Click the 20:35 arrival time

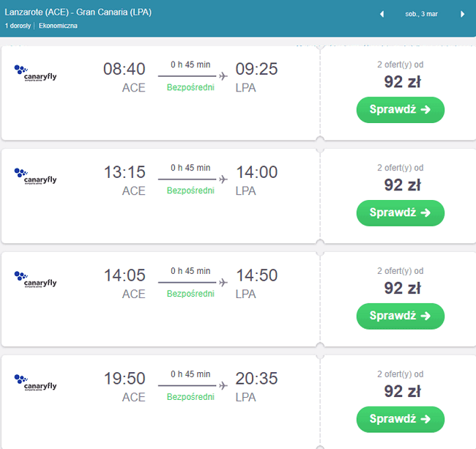point(256,378)
